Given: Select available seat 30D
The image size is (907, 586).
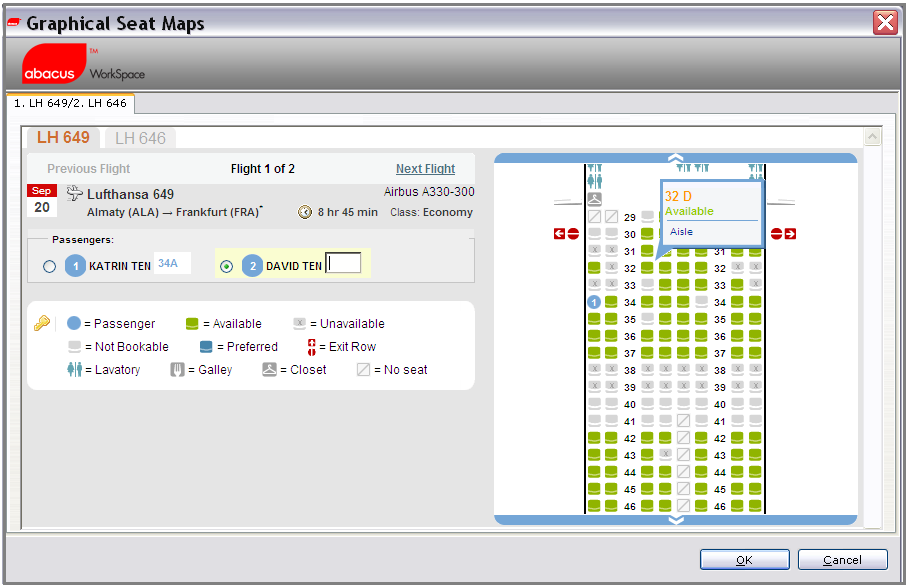Looking at the screenshot, I should (647, 234).
